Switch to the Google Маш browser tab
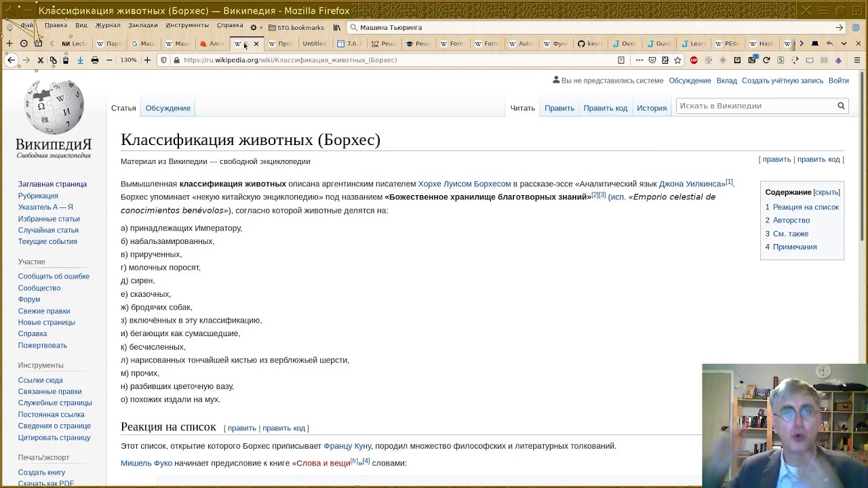The height and width of the screenshot is (488, 868). (143, 43)
